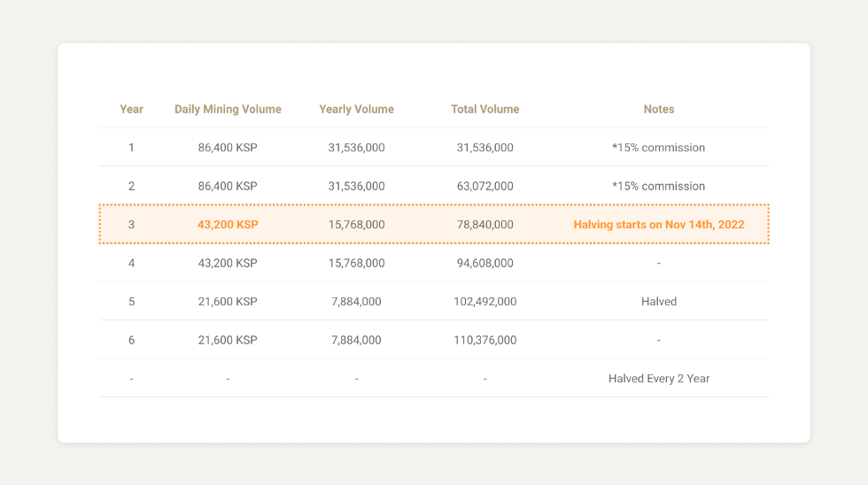Click '*15% commission' note in year 1 row
Screen dimensions: 868x485
tap(659, 148)
